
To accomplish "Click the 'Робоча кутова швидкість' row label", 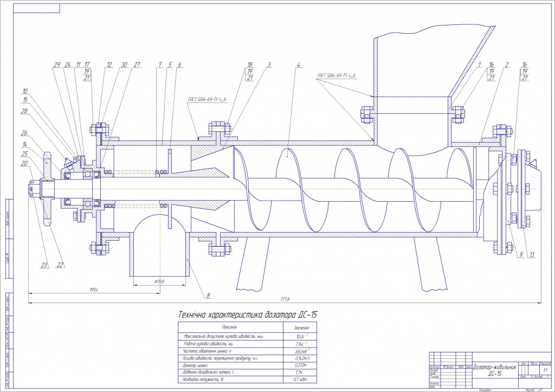I will [x=209, y=344].
